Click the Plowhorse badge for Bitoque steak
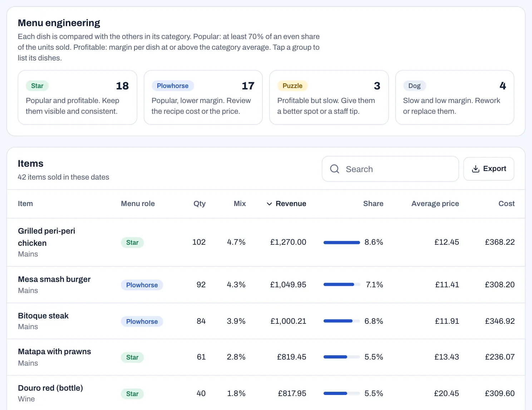Screen dimensions: 532x410 coord(142,322)
